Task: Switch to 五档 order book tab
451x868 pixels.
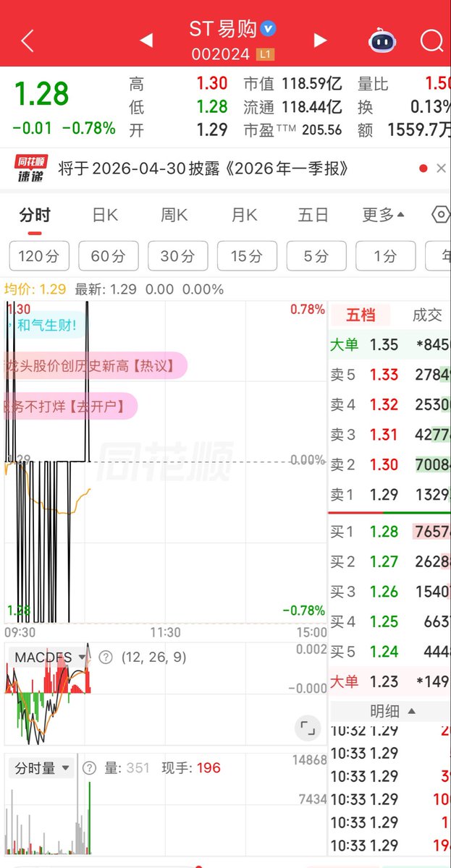Action: pos(361,315)
